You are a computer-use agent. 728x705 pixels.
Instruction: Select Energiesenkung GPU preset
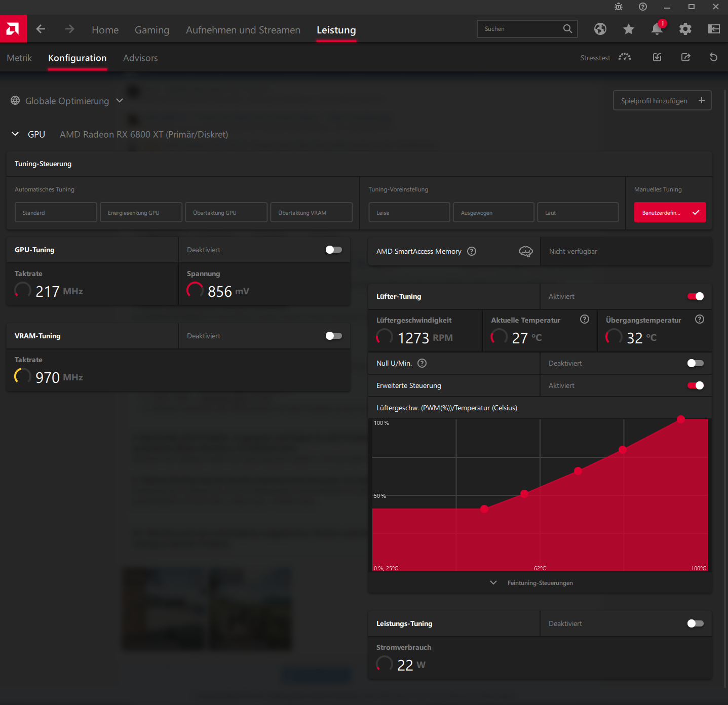click(x=141, y=212)
